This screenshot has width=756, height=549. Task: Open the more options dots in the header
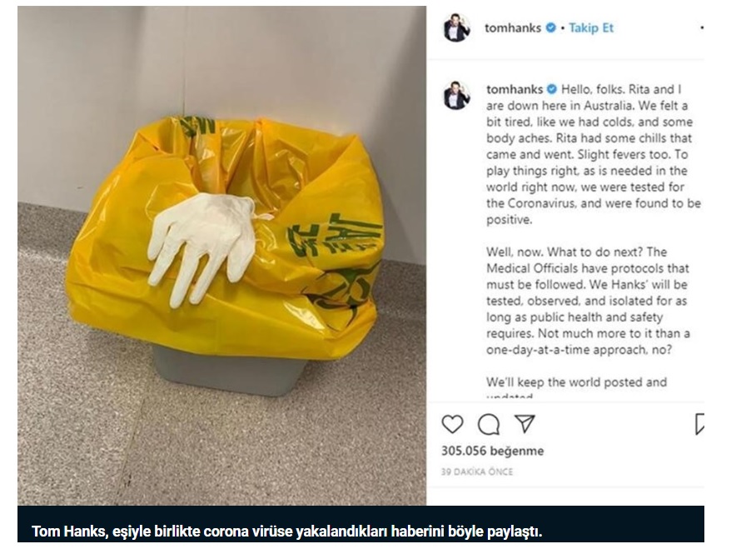tap(702, 28)
